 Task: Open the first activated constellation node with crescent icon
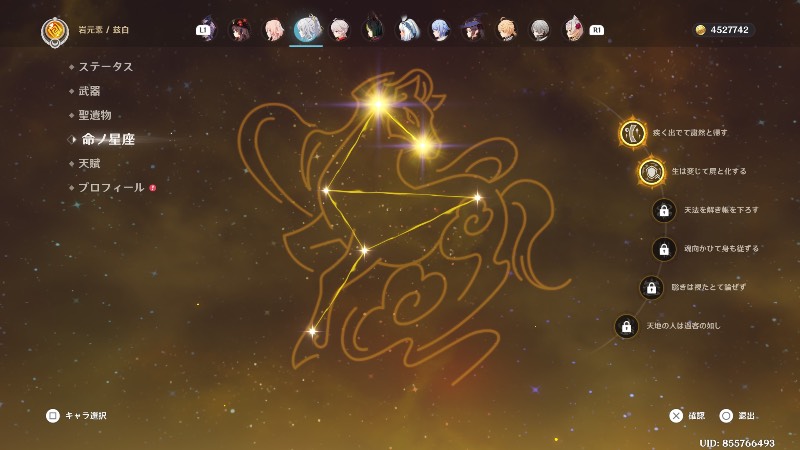click(x=633, y=133)
